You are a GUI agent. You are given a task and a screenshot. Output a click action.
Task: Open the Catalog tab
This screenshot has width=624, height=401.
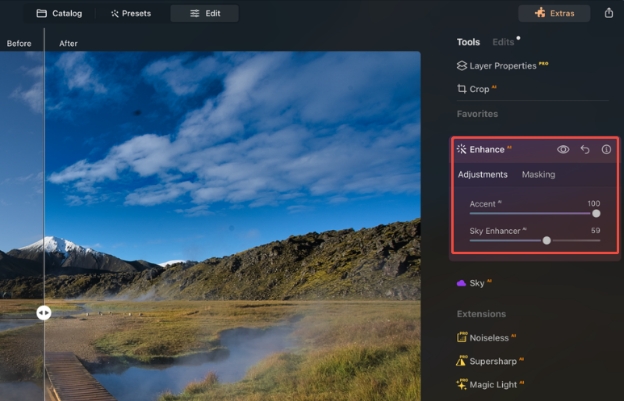tap(59, 14)
